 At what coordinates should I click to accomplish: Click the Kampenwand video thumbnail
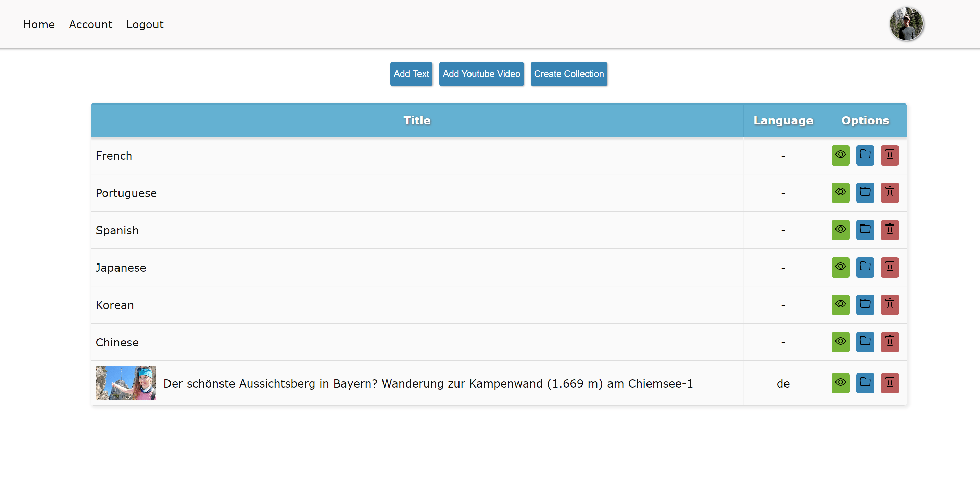tap(126, 383)
